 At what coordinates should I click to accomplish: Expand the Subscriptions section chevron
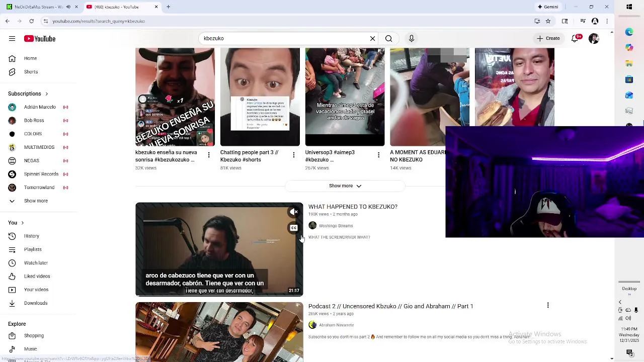pyautogui.click(x=47, y=94)
